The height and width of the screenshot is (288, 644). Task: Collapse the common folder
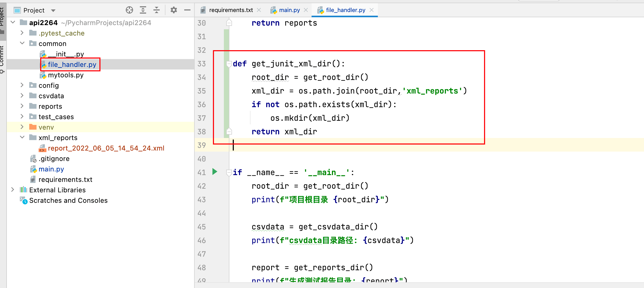pyautogui.click(x=22, y=43)
